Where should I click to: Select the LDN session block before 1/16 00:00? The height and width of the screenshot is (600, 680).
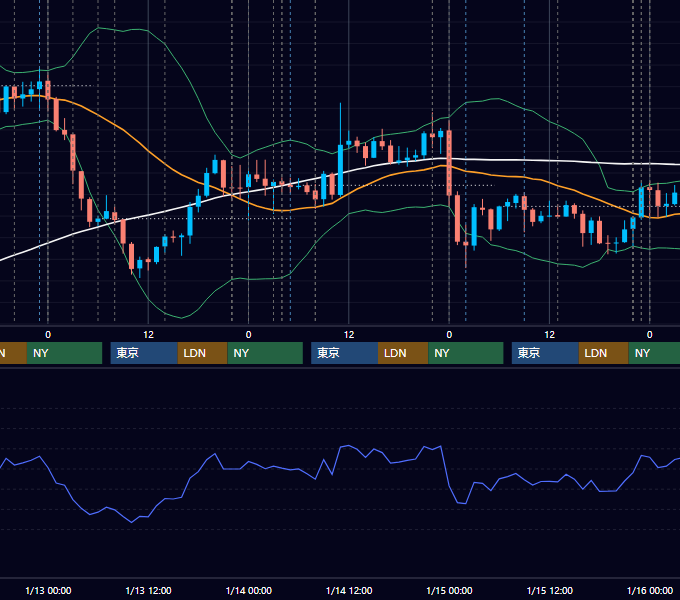[604, 353]
